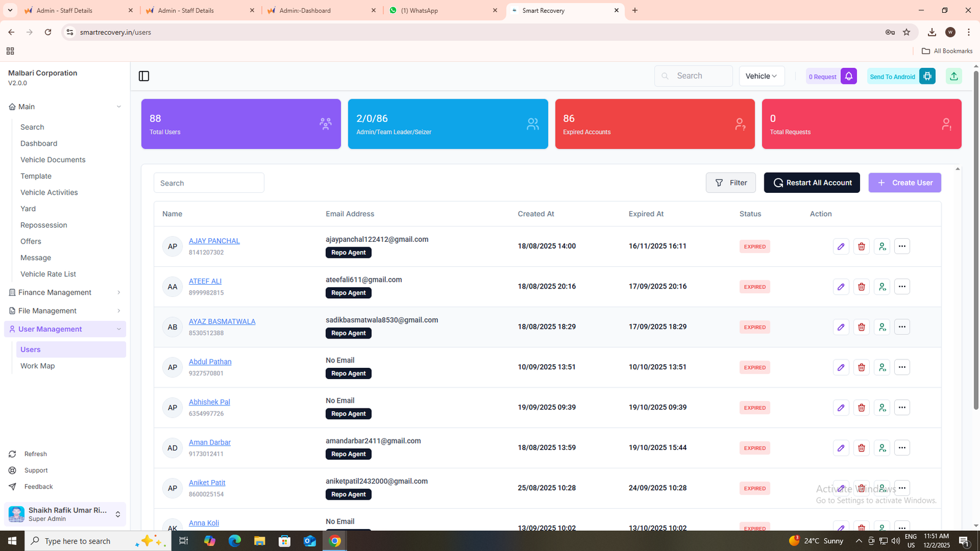Delete Aman Darbar using the trash icon

(861, 448)
